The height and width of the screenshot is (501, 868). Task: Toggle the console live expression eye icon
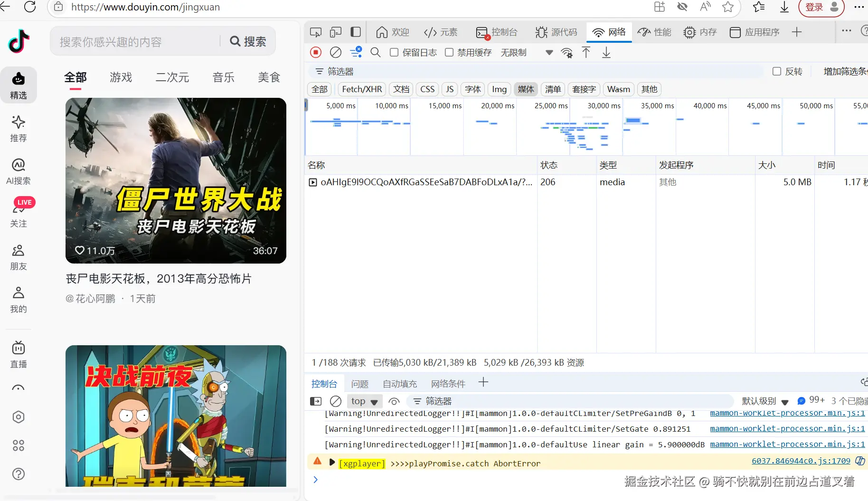click(394, 401)
